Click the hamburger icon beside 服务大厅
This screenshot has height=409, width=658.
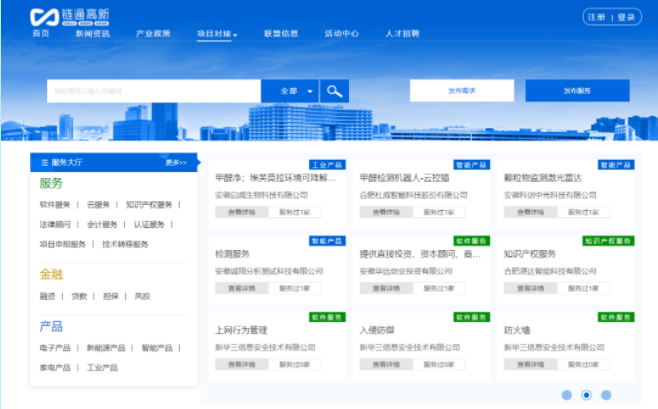[44, 162]
